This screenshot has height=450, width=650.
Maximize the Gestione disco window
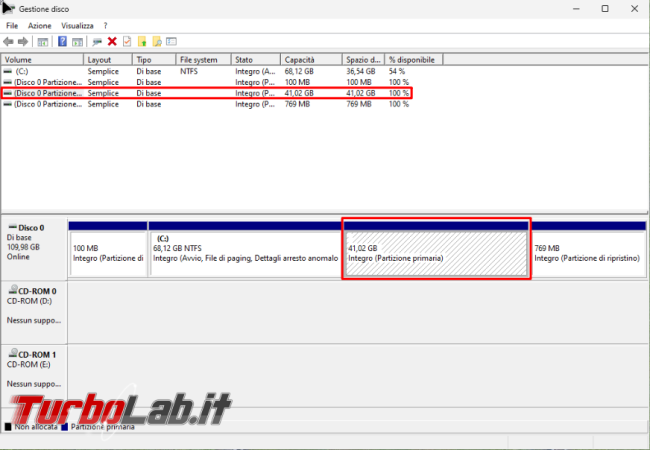(x=605, y=9)
